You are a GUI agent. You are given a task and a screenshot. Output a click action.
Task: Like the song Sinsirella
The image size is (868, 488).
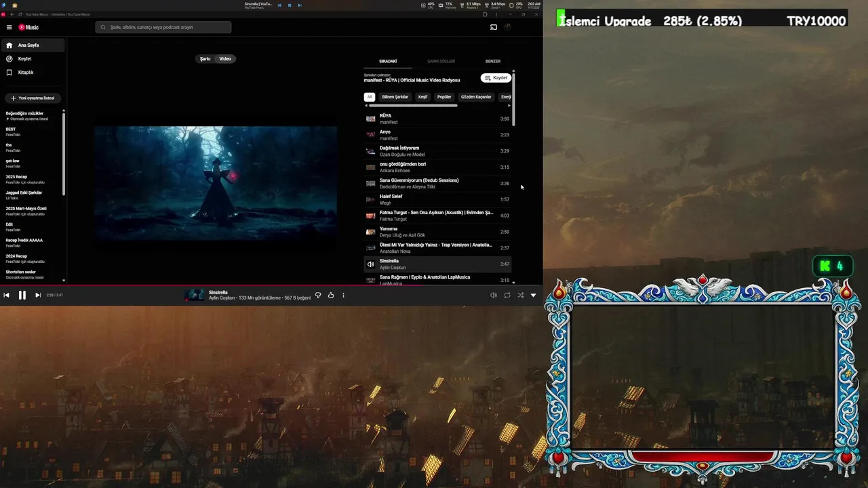click(331, 295)
